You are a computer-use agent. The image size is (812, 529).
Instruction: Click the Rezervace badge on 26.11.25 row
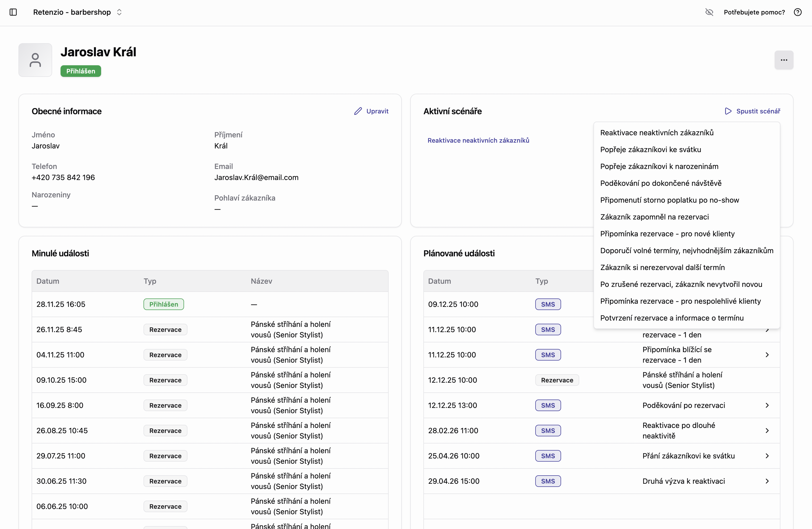click(x=165, y=330)
